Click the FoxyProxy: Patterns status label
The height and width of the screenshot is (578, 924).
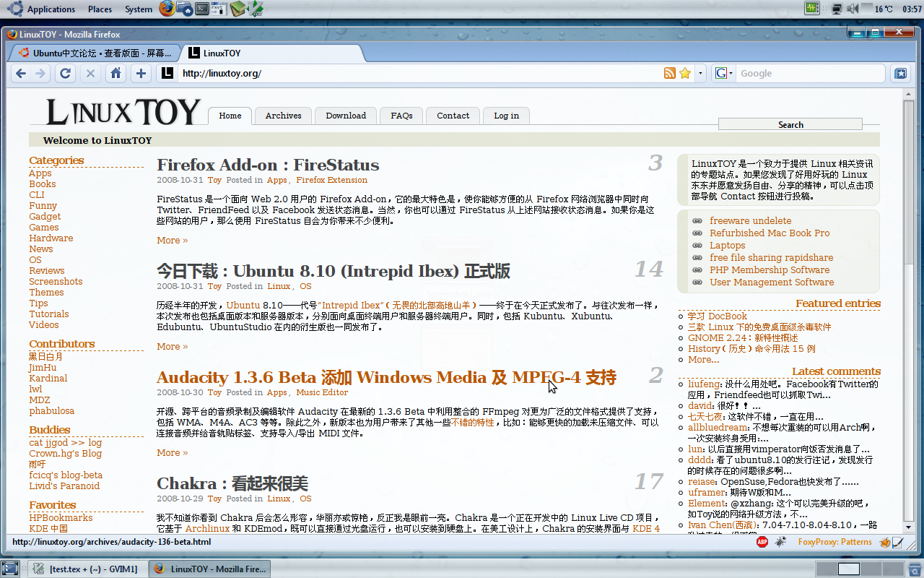pyautogui.click(x=835, y=542)
